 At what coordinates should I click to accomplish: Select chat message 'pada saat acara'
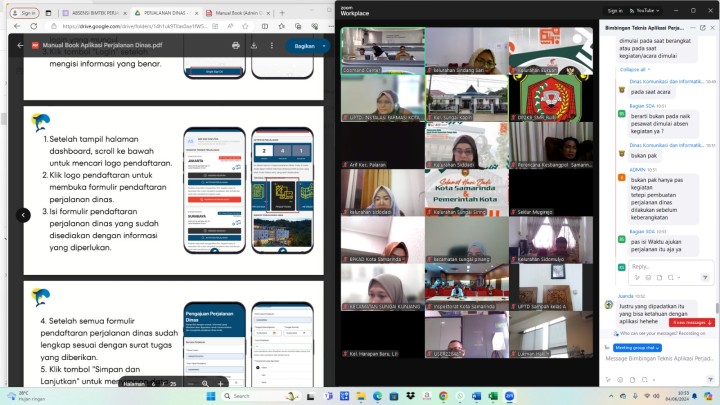650,92
